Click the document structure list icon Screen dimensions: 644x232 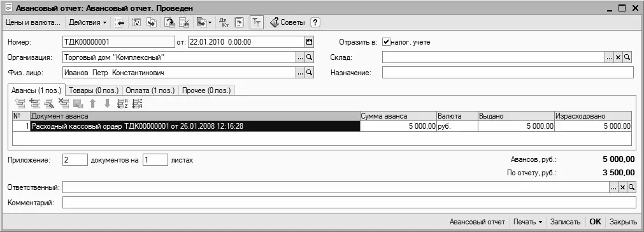(x=239, y=22)
